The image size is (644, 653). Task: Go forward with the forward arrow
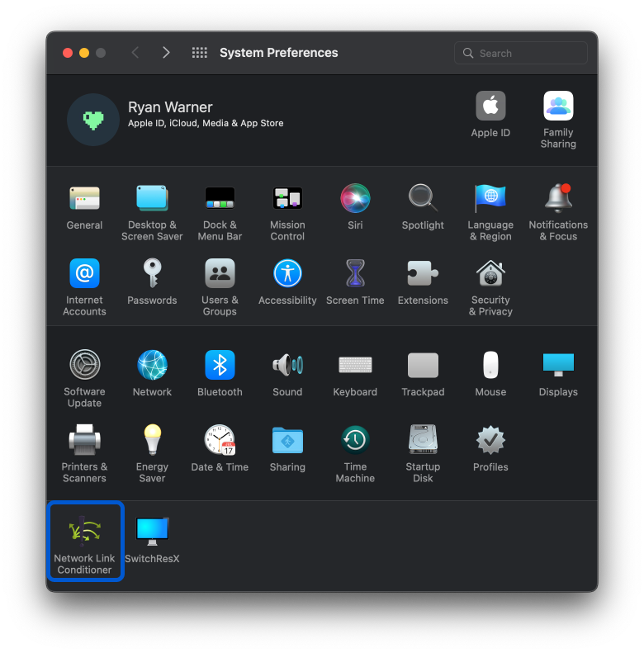tap(166, 53)
